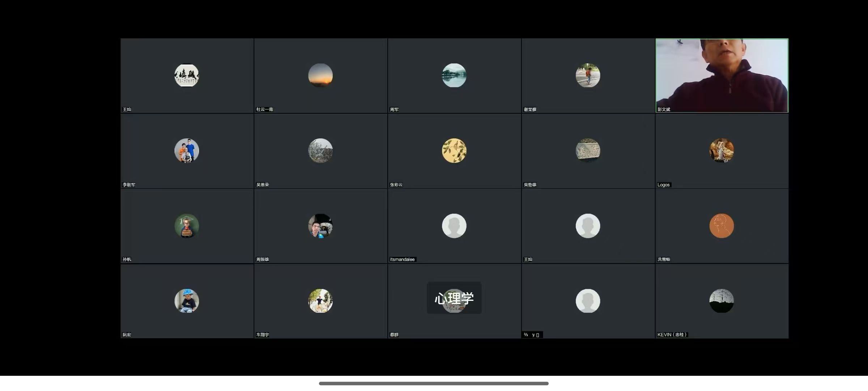The height and width of the screenshot is (391, 868).
Task: Click the 车翔宇 name label
Action: click(263, 335)
